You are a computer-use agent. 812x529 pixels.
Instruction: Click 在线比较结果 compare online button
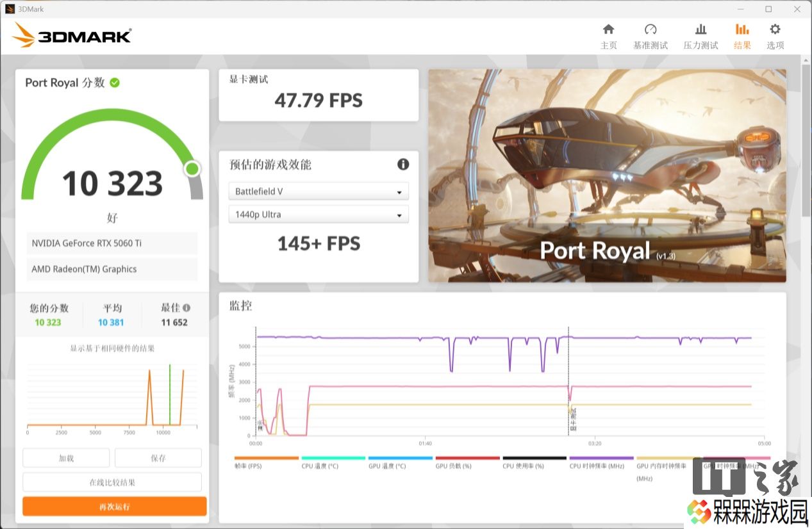tap(112, 482)
